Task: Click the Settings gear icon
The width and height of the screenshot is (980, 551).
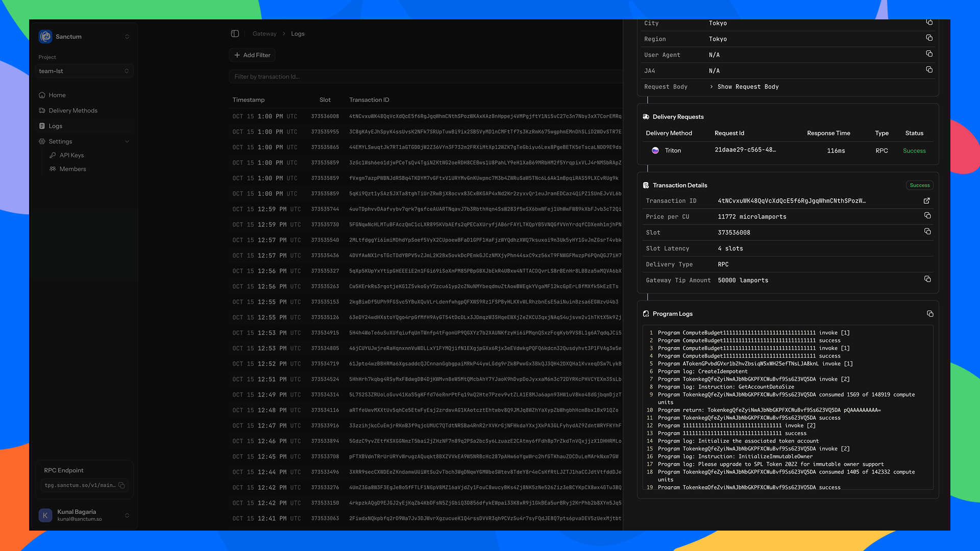Action: (x=42, y=141)
